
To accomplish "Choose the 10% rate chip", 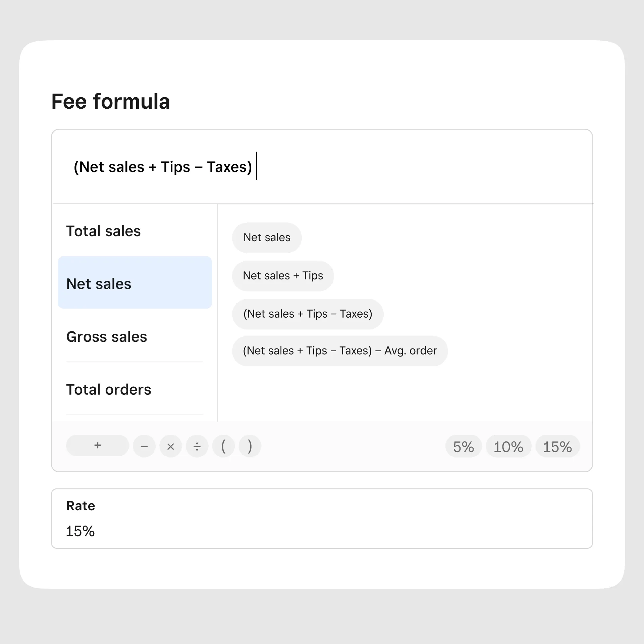I will click(x=508, y=446).
